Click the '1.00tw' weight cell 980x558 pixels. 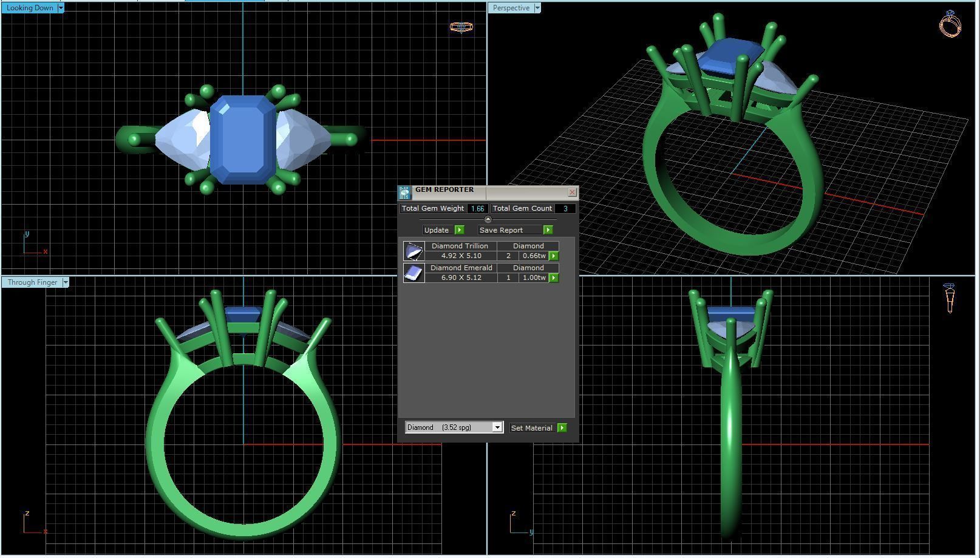tap(534, 277)
